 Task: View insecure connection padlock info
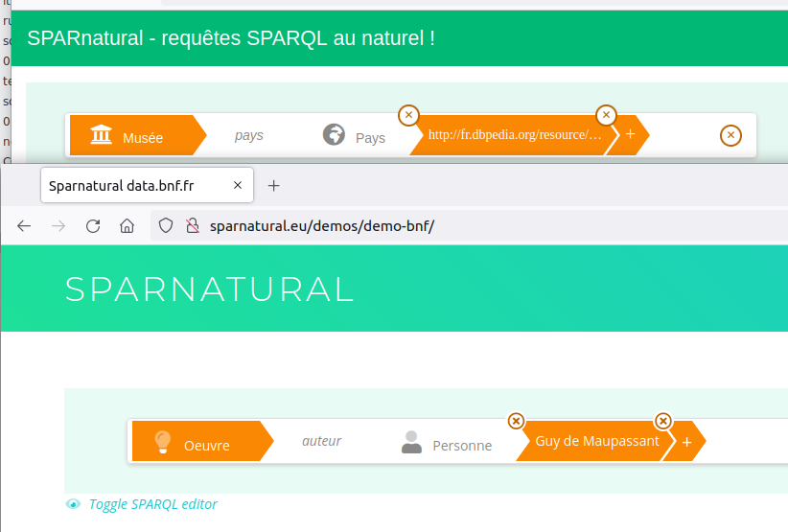pyautogui.click(x=193, y=226)
